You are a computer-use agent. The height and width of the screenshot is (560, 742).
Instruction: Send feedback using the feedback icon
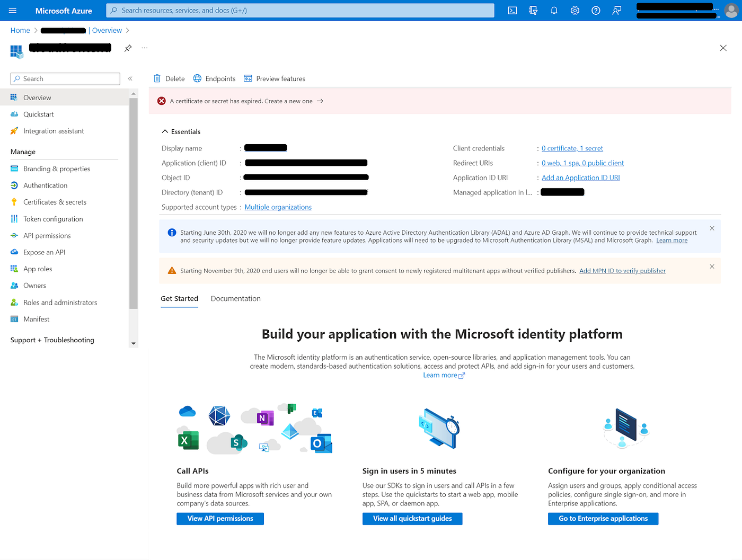[x=616, y=10]
